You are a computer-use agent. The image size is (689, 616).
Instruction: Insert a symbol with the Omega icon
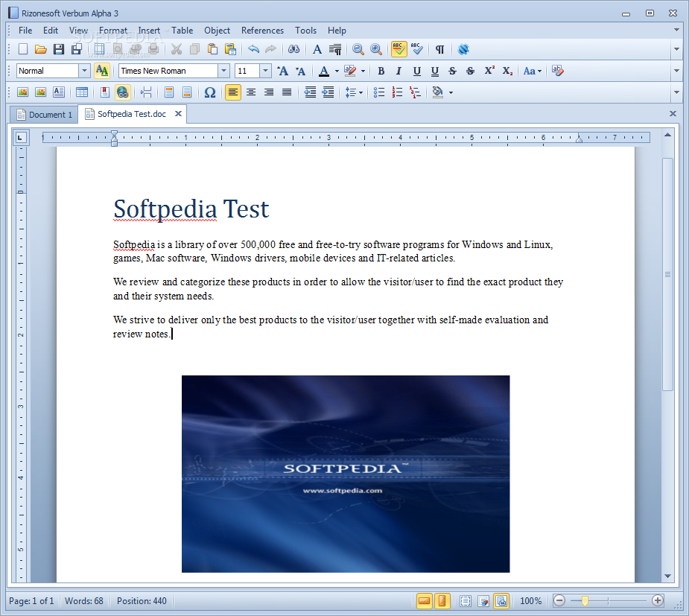pyautogui.click(x=210, y=92)
